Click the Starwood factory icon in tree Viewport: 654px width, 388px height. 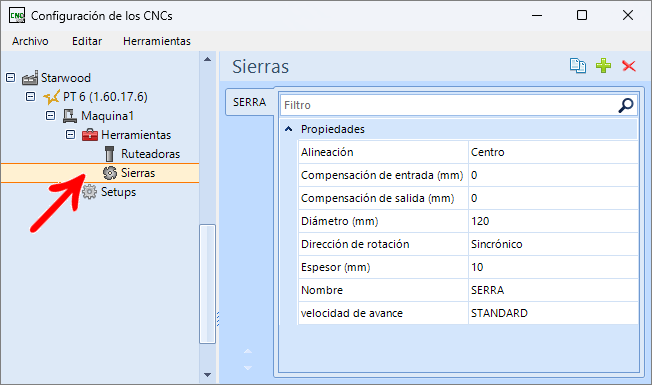pos(30,78)
